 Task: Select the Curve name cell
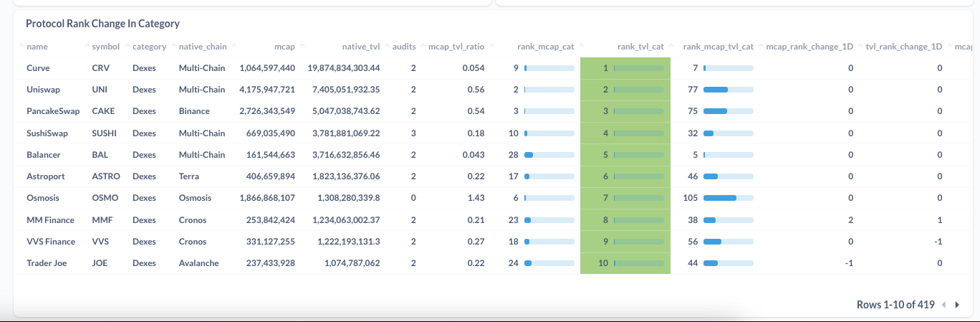[x=38, y=68]
